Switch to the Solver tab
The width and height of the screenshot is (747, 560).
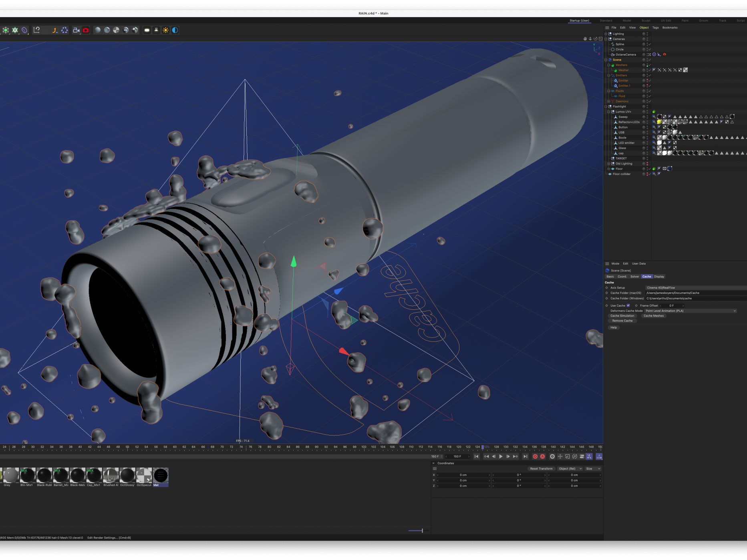[x=634, y=277]
